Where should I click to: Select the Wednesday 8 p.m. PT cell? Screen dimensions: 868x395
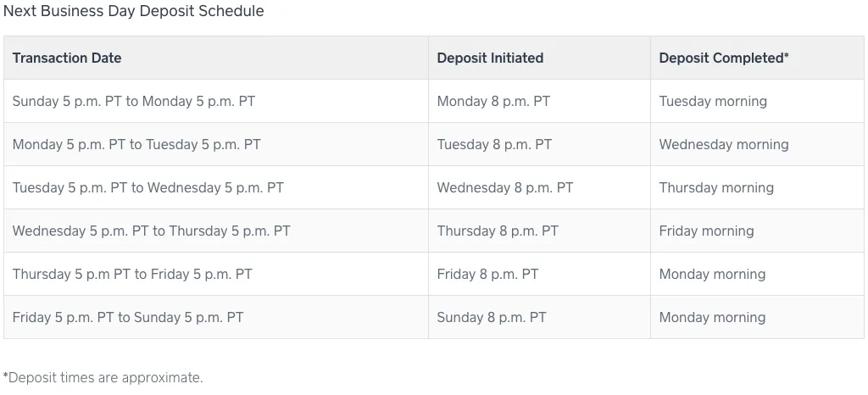pyautogui.click(x=539, y=187)
